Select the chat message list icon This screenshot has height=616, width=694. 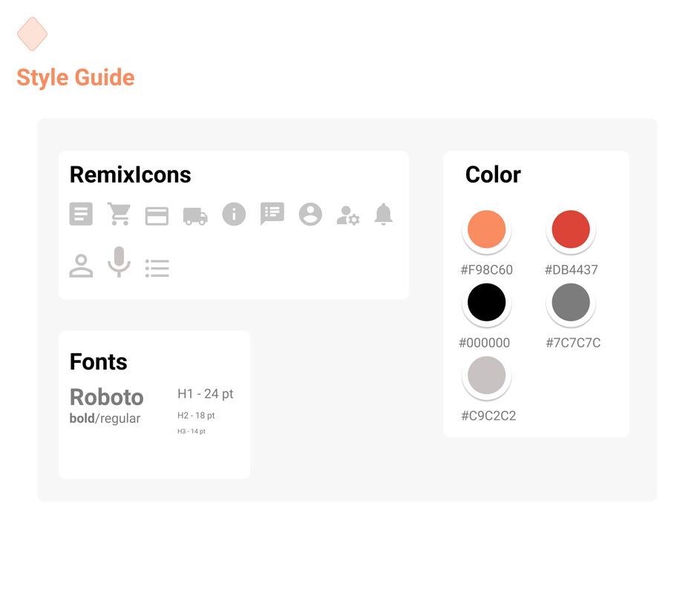point(272,214)
